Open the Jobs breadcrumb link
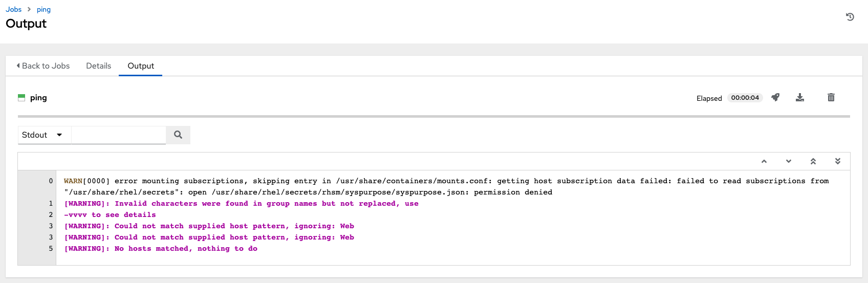This screenshot has height=283, width=868. click(14, 9)
